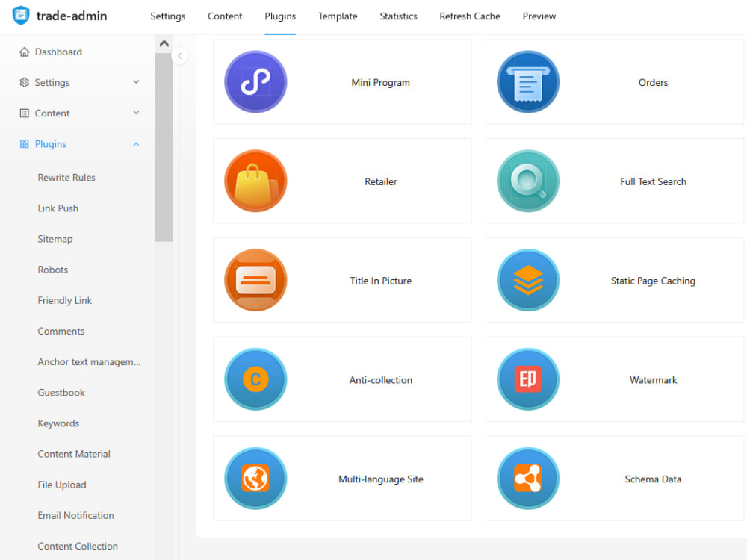Open the Multi-language Site globe icon
The width and height of the screenshot is (747, 560).
(255, 478)
